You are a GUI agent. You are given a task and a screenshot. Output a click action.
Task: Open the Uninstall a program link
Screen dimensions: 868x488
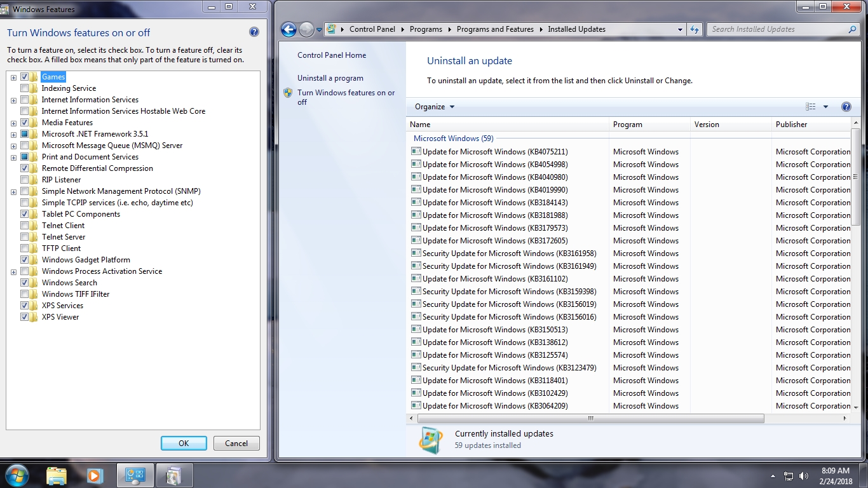330,78
